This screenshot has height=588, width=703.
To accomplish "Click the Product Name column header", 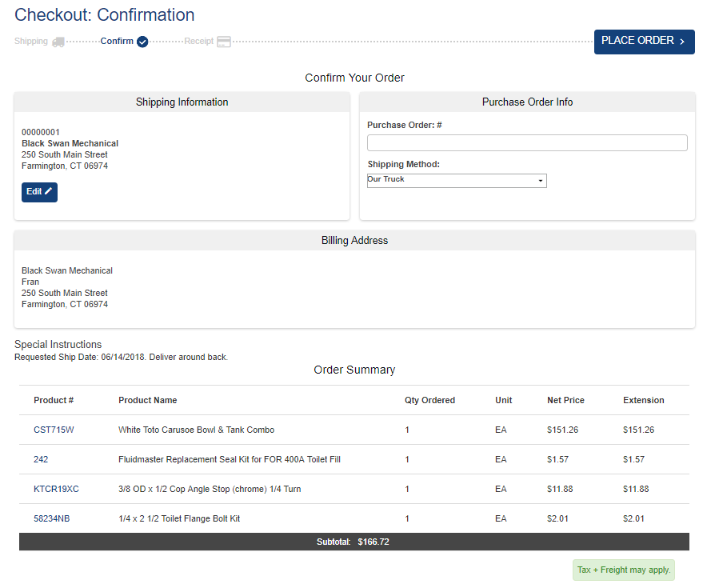I will pyautogui.click(x=148, y=400).
